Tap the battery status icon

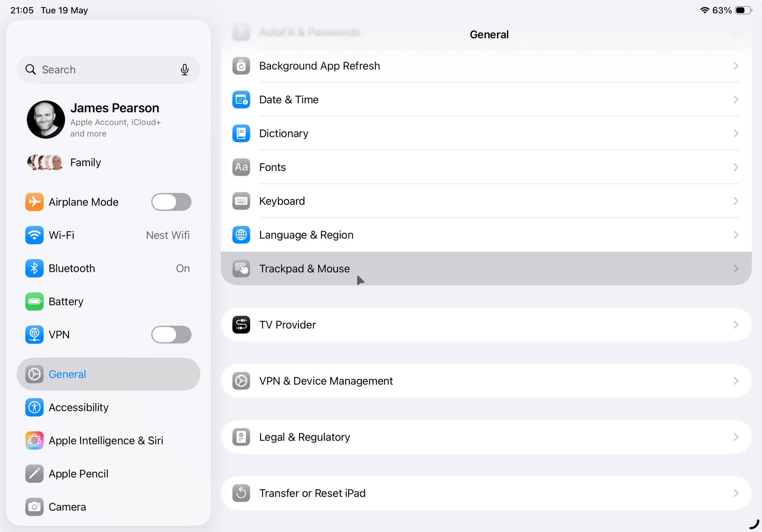pos(743,10)
